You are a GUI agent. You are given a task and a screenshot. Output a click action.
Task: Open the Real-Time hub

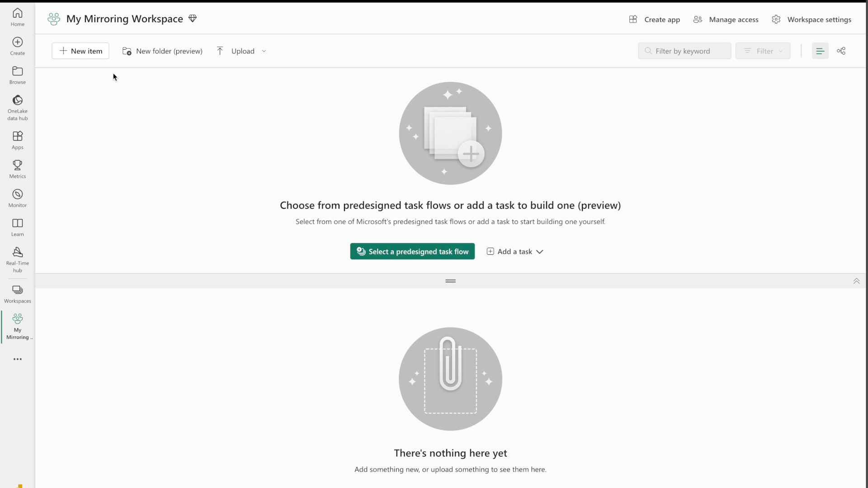[18, 260]
